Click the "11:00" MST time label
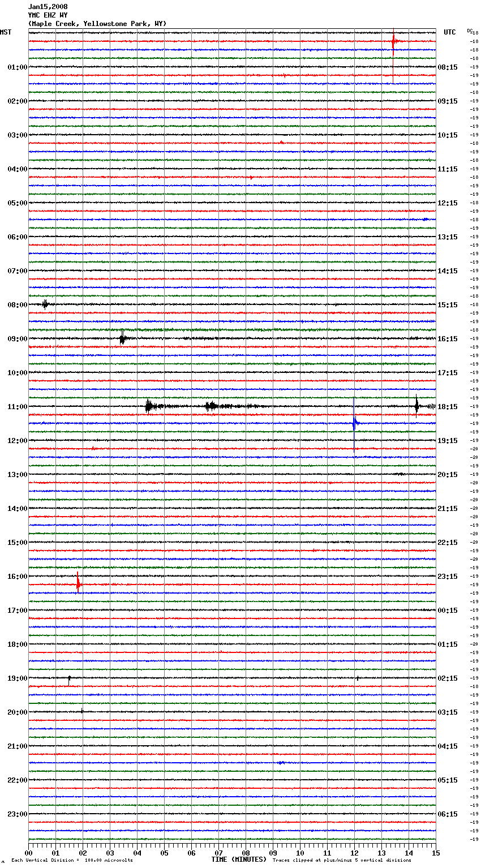 (17, 407)
